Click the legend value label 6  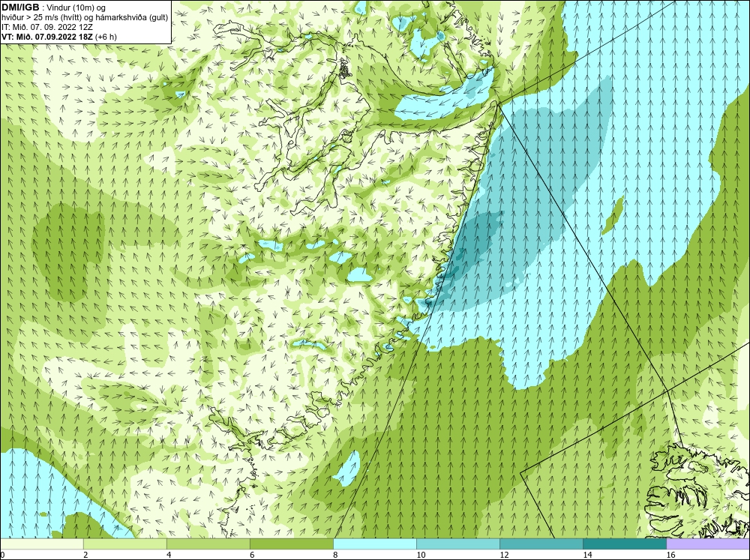tap(251, 555)
